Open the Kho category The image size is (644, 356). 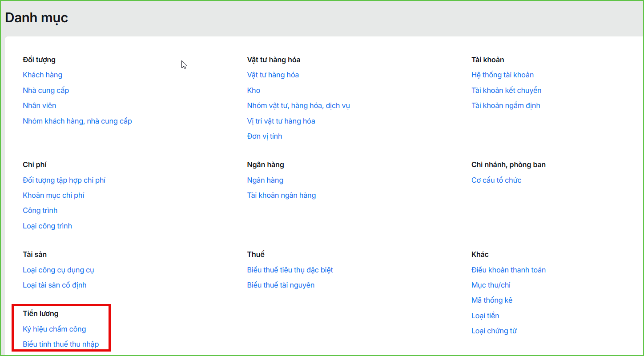click(x=254, y=90)
